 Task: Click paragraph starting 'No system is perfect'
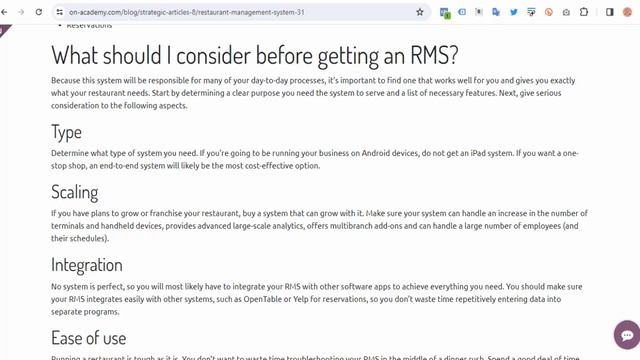click(316, 299)
